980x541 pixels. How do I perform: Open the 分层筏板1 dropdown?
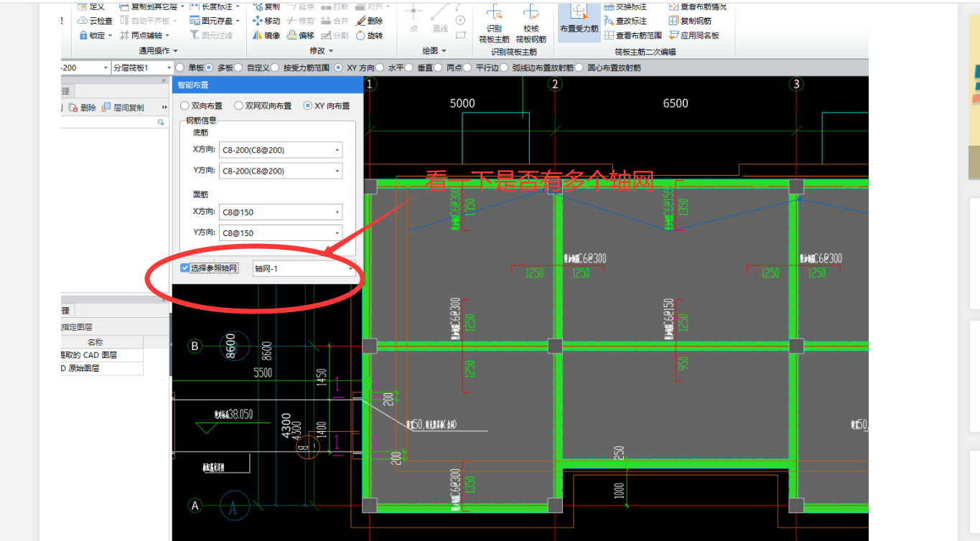(x=141, y=67)
